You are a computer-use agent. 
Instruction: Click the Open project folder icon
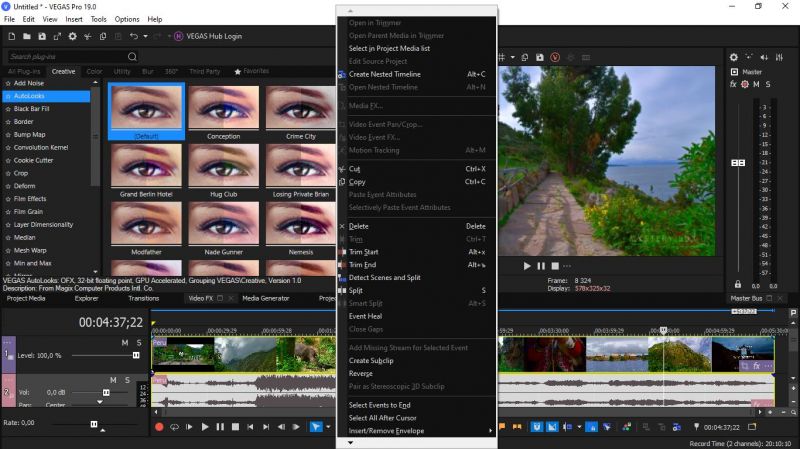coord(26,36)
